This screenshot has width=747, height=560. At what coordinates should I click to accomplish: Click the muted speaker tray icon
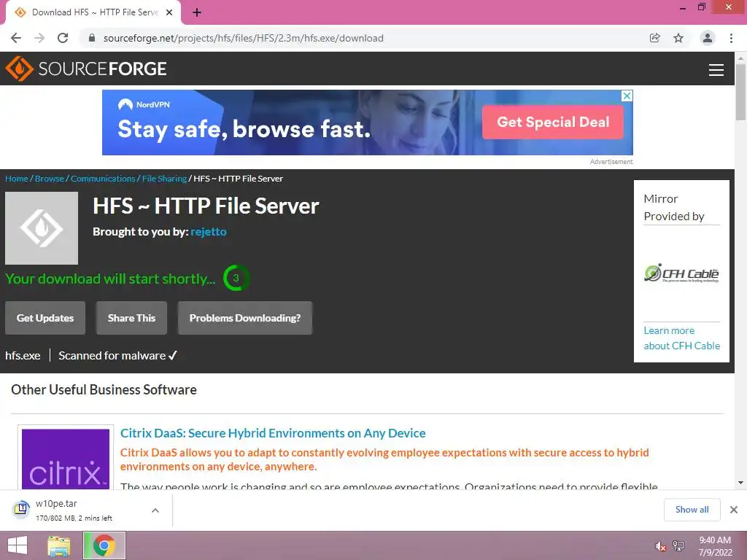click(x=660, y=546)
